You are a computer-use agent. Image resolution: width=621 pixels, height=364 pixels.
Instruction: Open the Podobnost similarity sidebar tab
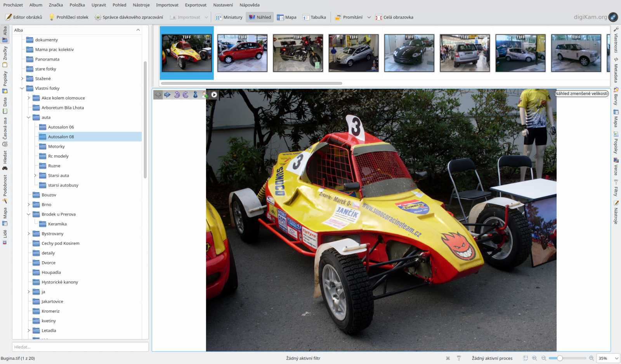point(5,189)
